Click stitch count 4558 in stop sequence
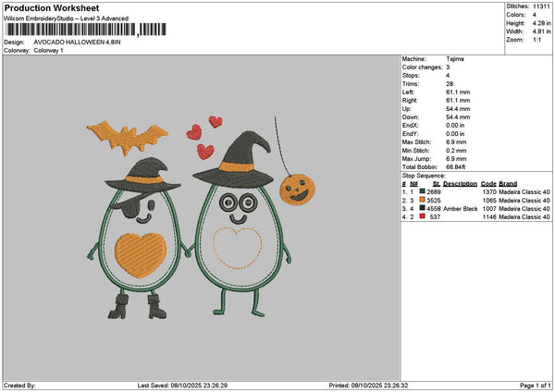555x392 pixels. point(434,209)
